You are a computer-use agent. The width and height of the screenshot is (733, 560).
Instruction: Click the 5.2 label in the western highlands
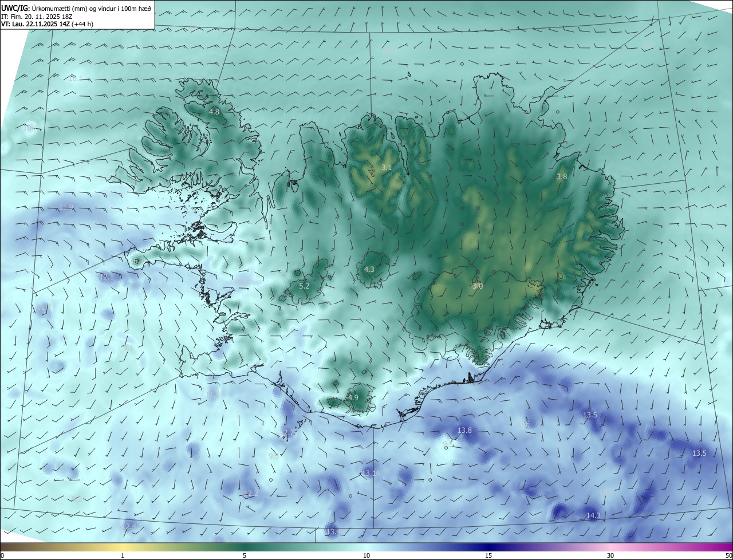[x=304, y=286]
